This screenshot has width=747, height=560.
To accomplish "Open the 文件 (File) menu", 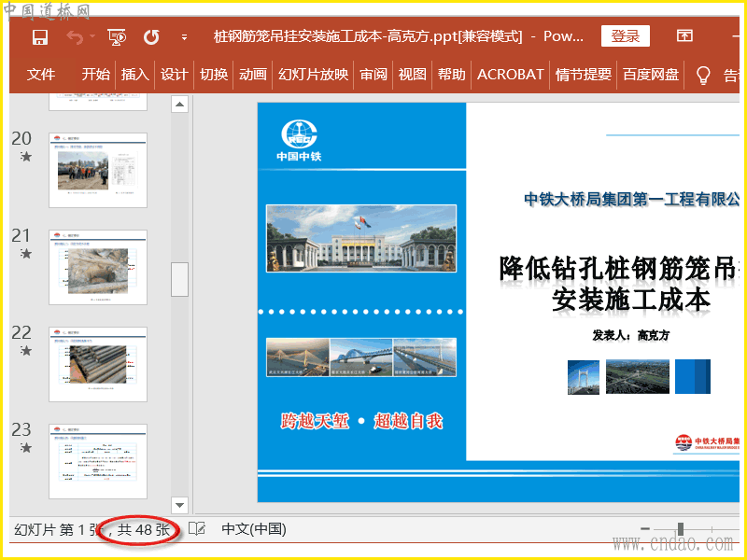I will 41,75.
